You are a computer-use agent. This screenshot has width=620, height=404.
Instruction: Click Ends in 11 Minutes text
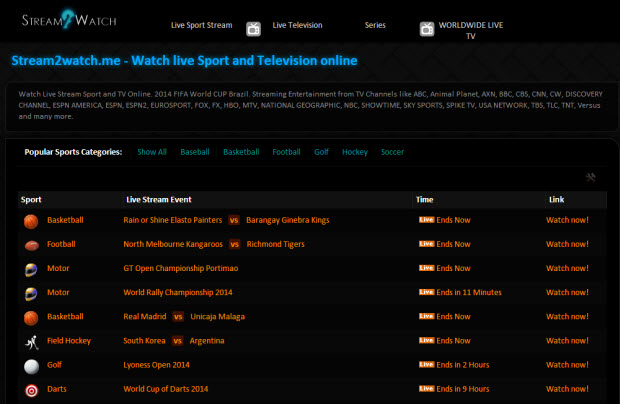tap(469, 292)
